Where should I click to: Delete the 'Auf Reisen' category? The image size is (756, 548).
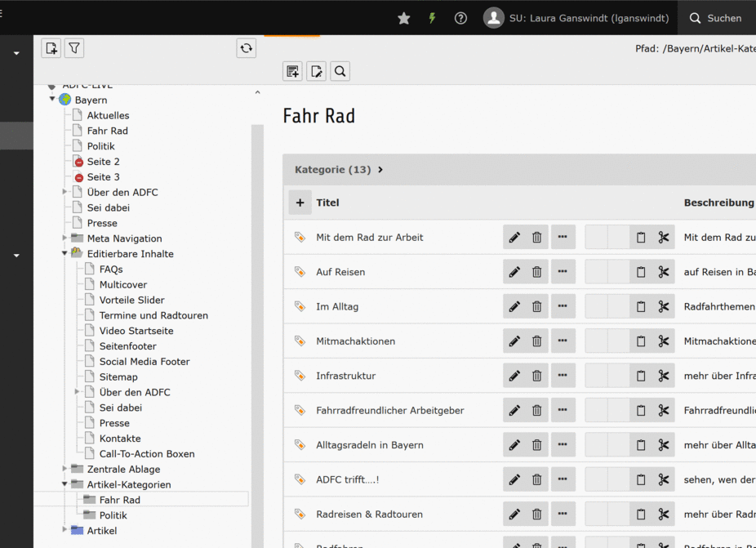point(536,272)
